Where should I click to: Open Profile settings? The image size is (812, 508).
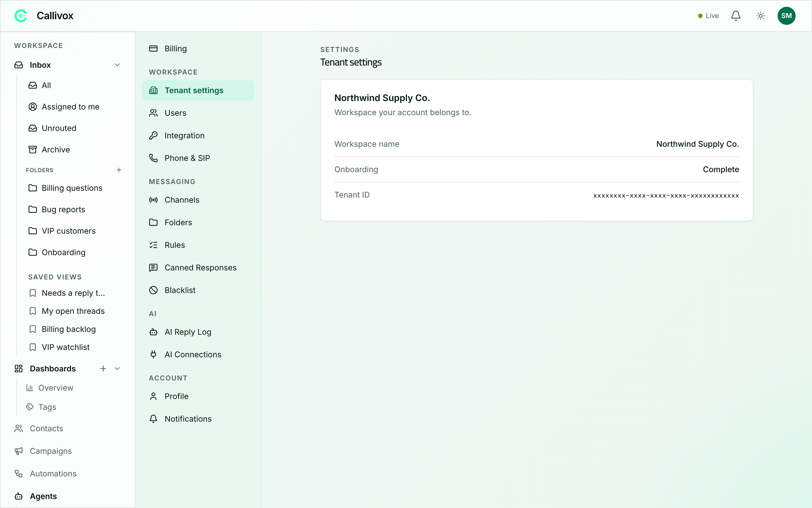198,397
